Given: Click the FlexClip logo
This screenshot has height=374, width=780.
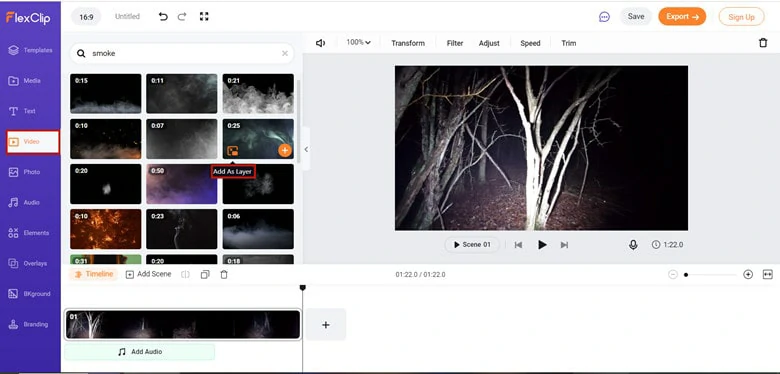Looking at the screenshot, I should tap(28, 17).
